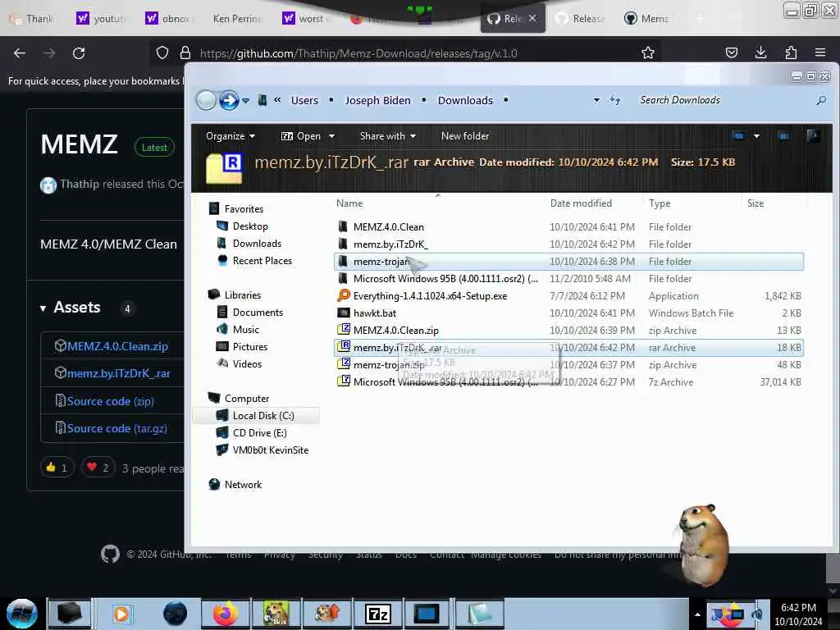
Task: Select MEMZ.4.0.Clean.zip file row
Action: pyautogui.click(x=569, y=330)
